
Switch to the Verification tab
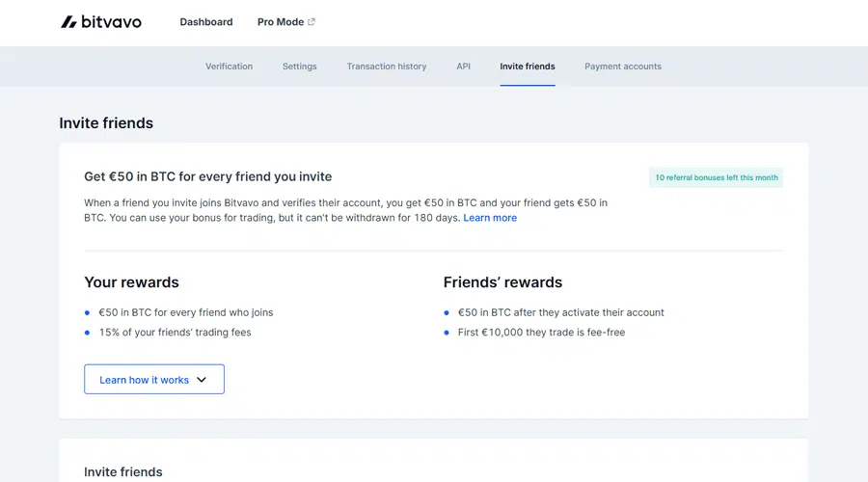click(x=230, y=67)
